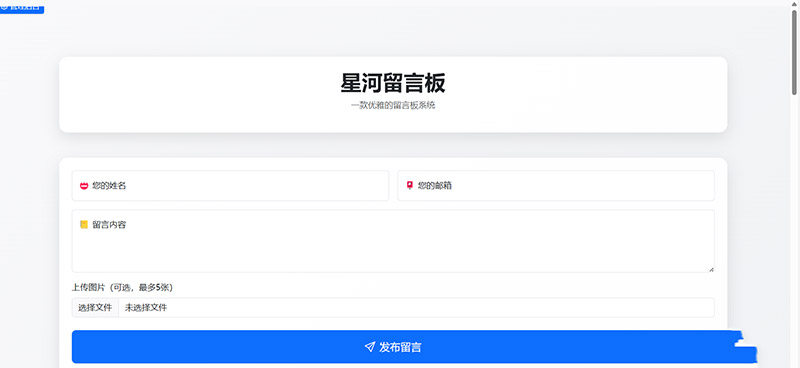Click into the 留言内容 message textarea
This screenshot has height=368, width=800.
[393, 241]
